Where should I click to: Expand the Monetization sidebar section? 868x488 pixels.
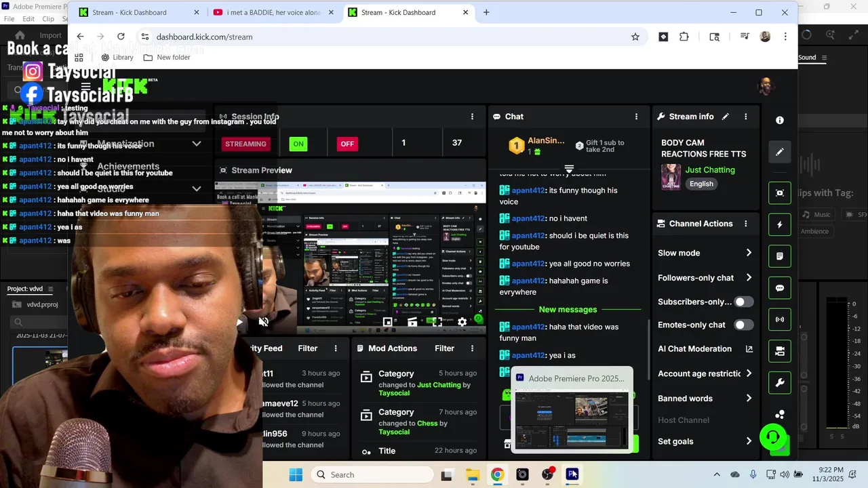click(197, 144)
